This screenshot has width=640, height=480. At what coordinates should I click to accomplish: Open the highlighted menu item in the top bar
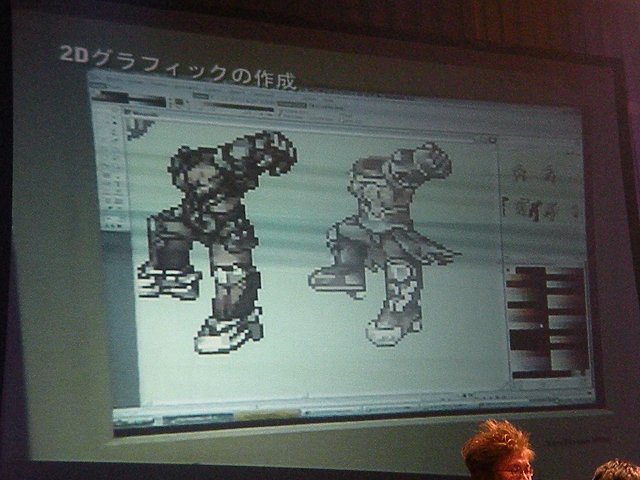coord(200,96)
